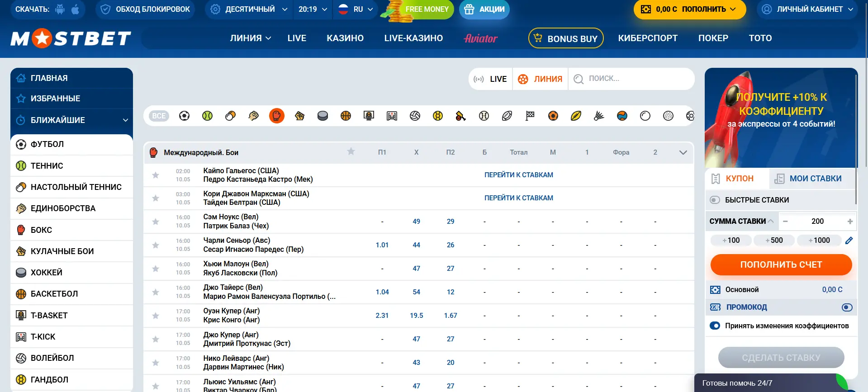868x392 pixels.
Task: Select the T-Kick goal filter in the sports strip
Action: pyautogui.click(x=392, y=116)
